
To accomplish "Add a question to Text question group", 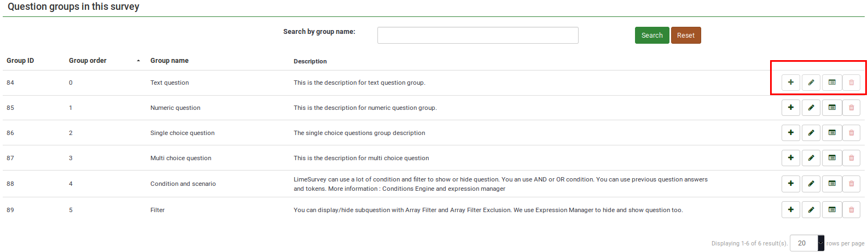I will tap(790, 83).
